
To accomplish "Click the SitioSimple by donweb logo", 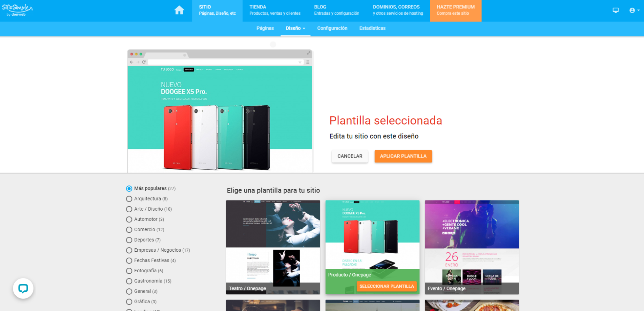I will coord(17,10).
